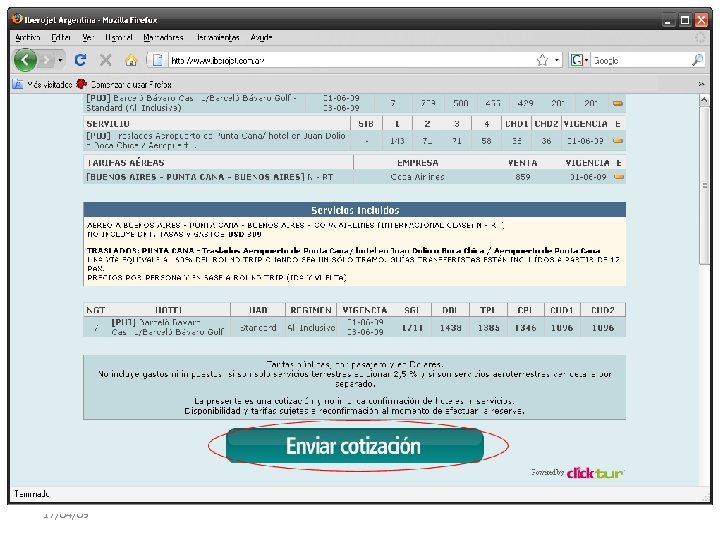Select the 859 venta price

point(523,177)
